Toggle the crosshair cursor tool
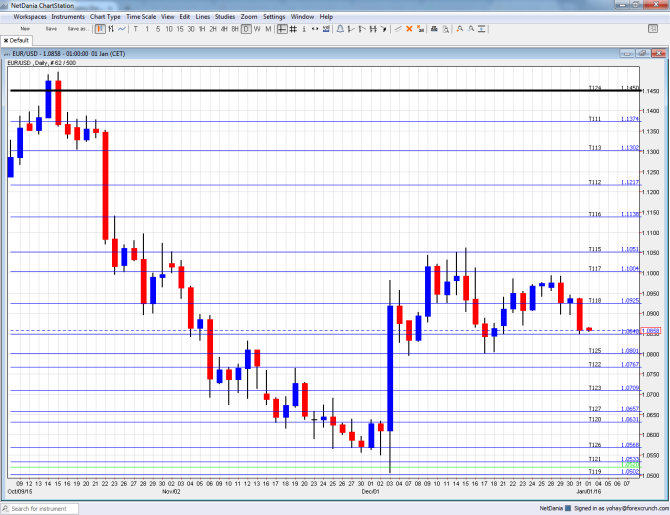 pyautogui.click(x=282, y=29)
